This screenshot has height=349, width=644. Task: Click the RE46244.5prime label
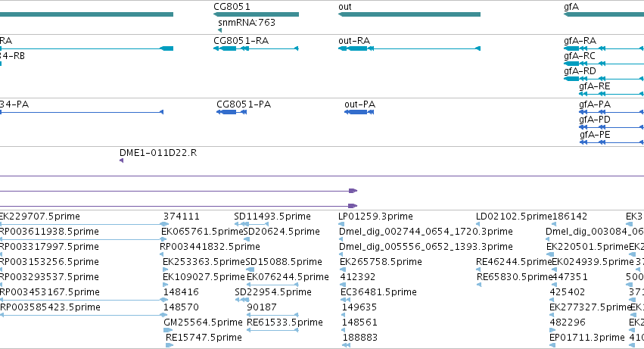(x=514, y=262)
